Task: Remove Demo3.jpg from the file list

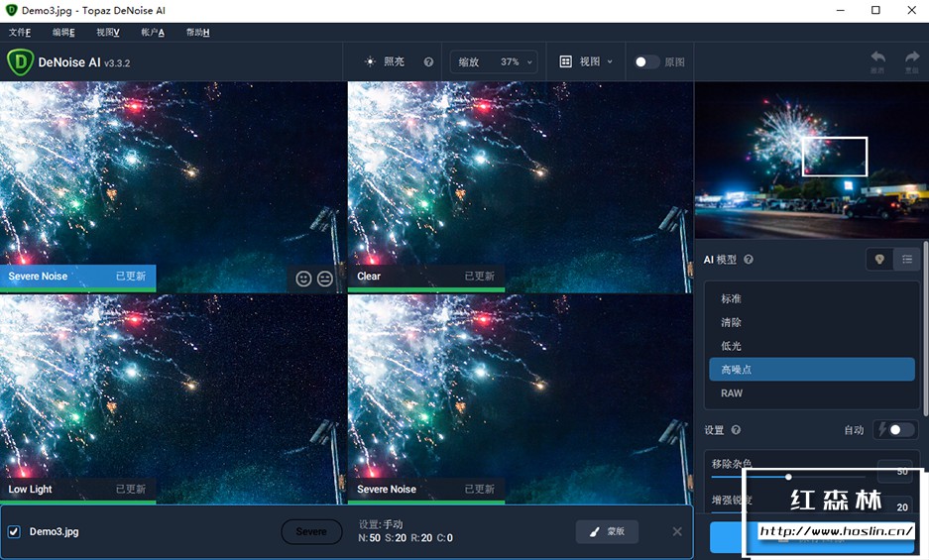Action: (x=677, y=531)
